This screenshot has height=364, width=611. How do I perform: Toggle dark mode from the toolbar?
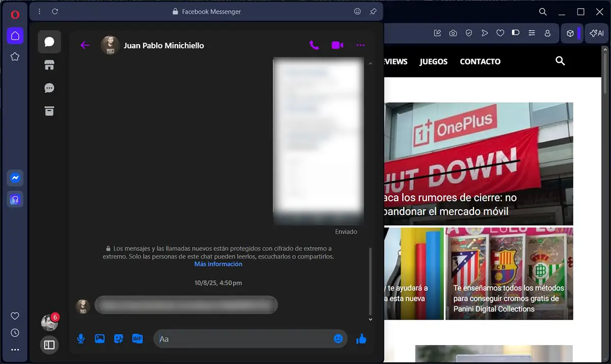pyautogui.click(x=515, y=33)
